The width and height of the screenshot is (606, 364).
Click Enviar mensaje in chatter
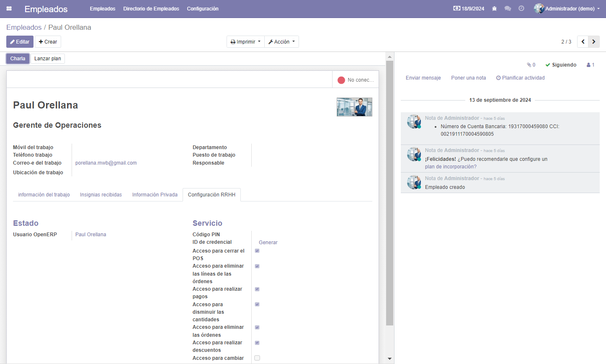pyautogui.click(x=423, y=78)
